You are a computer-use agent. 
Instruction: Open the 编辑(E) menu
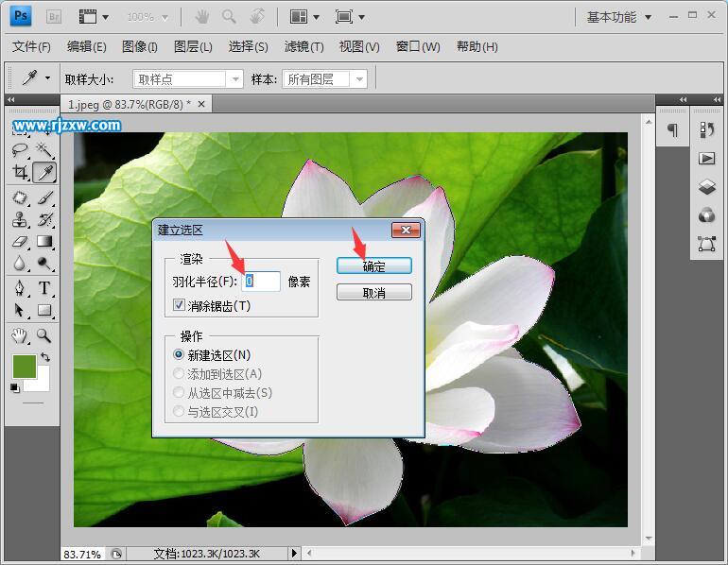pyautogui.click(x=86, y=46)
